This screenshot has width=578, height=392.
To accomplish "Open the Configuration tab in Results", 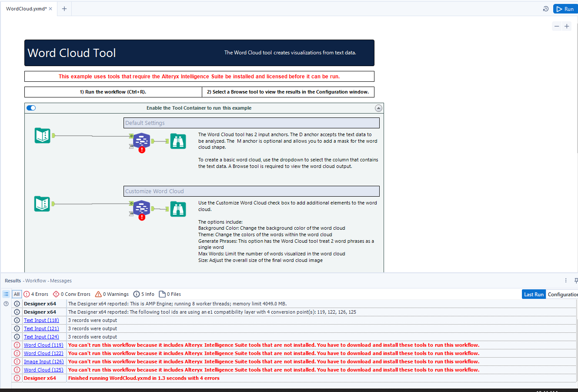I will (x=563, y=294).
